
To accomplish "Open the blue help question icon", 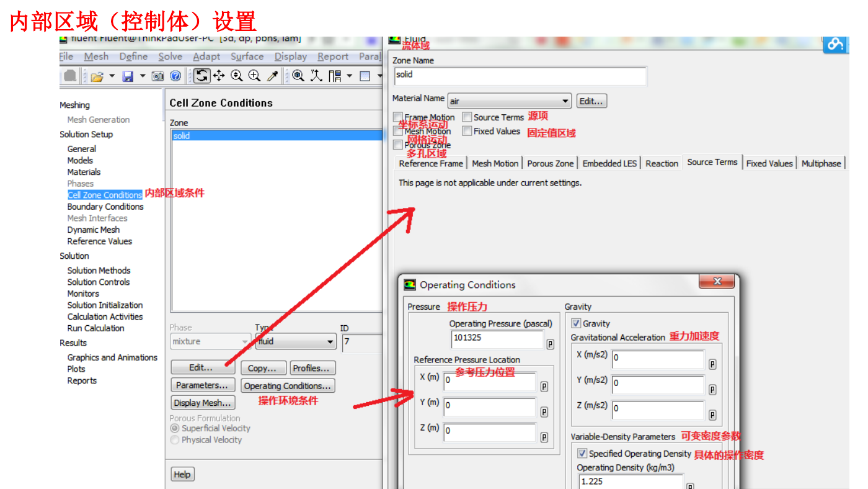I will [175, 76].
